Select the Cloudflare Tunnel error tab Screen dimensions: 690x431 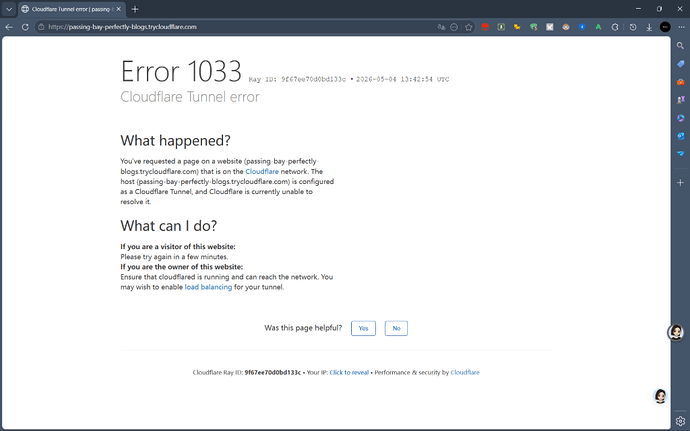click(70, 9)
